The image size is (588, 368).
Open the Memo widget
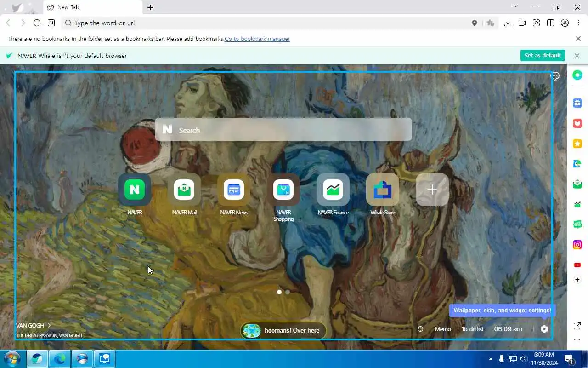point(443,329)
